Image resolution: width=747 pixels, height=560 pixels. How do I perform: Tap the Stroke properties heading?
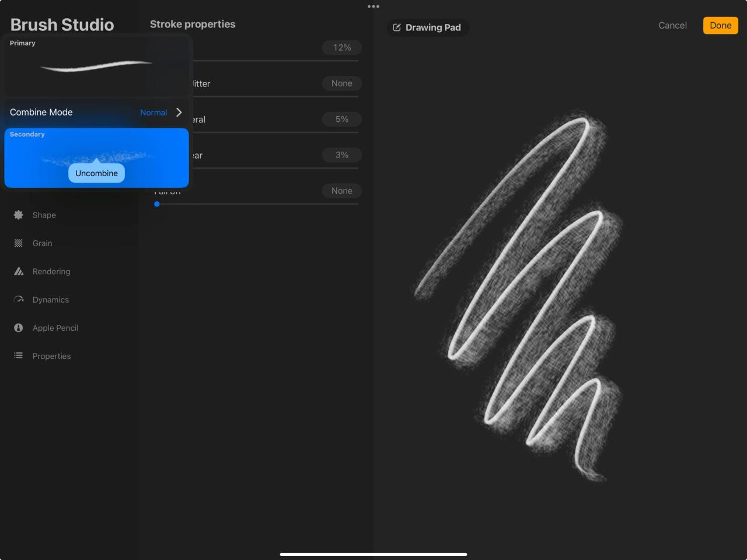(193, 24)
